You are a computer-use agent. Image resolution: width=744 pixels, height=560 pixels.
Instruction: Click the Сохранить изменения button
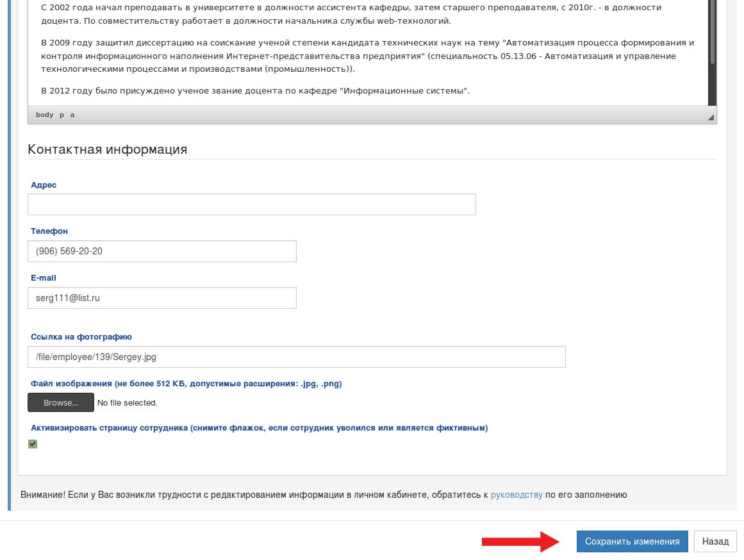point(632,541)
